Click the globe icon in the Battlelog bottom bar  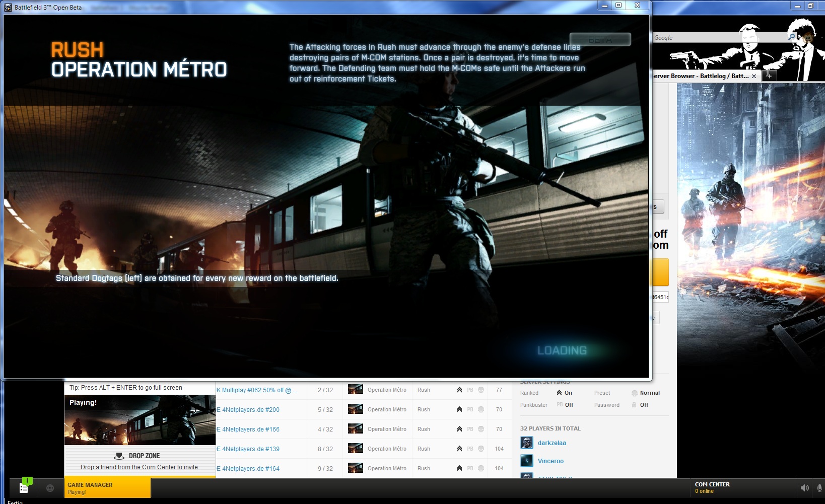click(x=50, y=488)
